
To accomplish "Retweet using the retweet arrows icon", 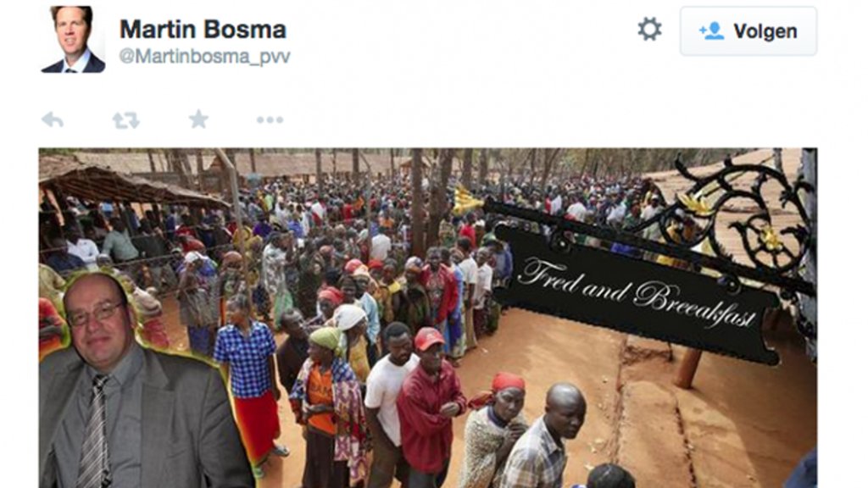I will tap(125, 120).
